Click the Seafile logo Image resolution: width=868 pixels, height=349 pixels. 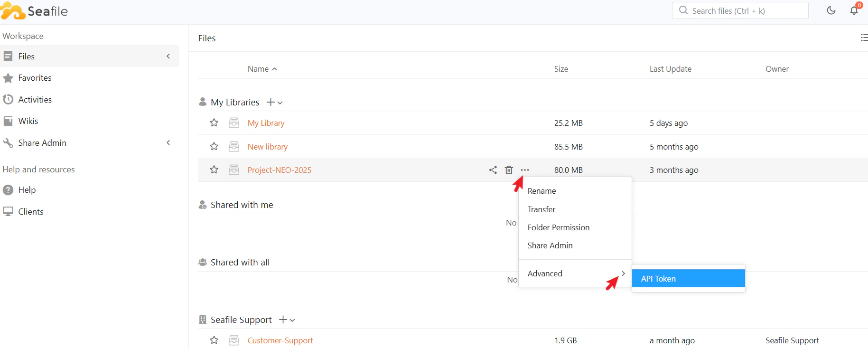click(35, 11)
